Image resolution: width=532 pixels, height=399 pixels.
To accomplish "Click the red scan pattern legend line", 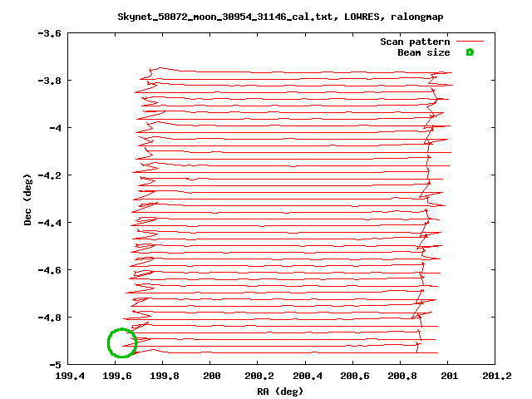I will click(x=470, y=42).
